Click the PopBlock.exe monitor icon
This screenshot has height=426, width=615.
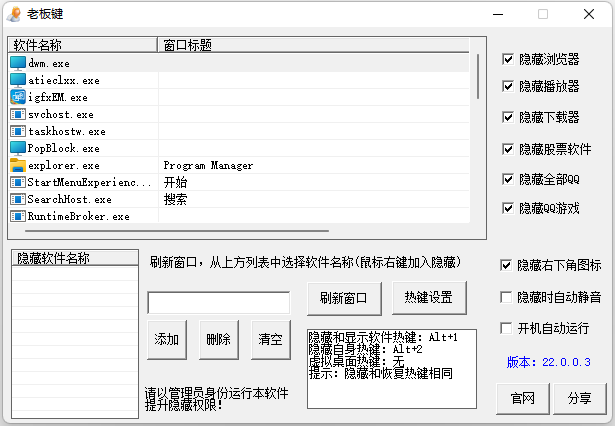18,148
